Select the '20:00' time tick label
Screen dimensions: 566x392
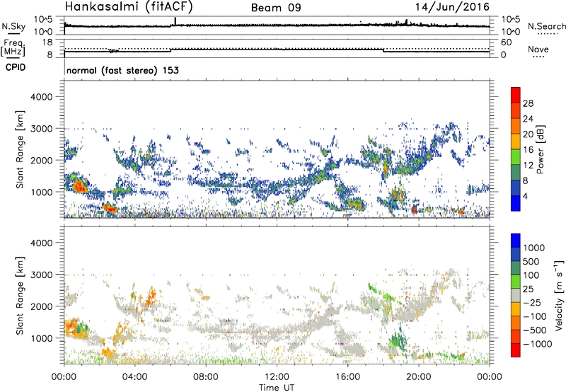click(x=418, y=377)
